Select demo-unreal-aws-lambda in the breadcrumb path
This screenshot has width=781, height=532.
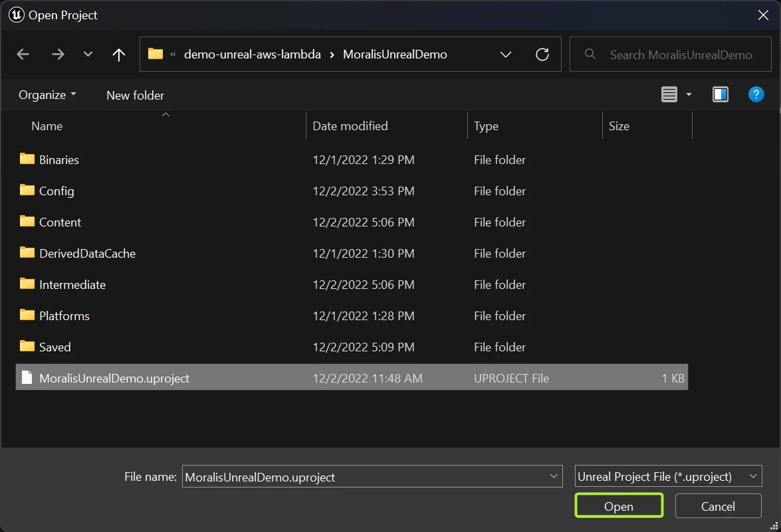[252, 54]
